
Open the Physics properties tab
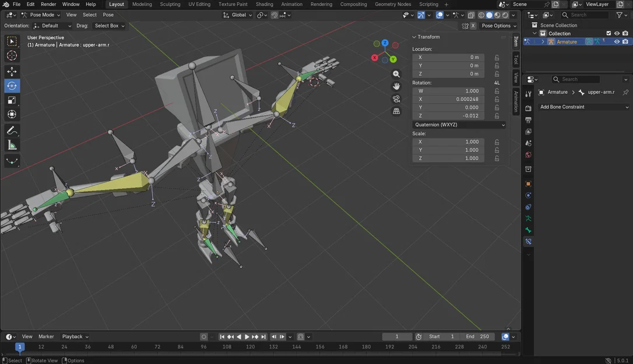pyautogui.click(x=529, y=195)
